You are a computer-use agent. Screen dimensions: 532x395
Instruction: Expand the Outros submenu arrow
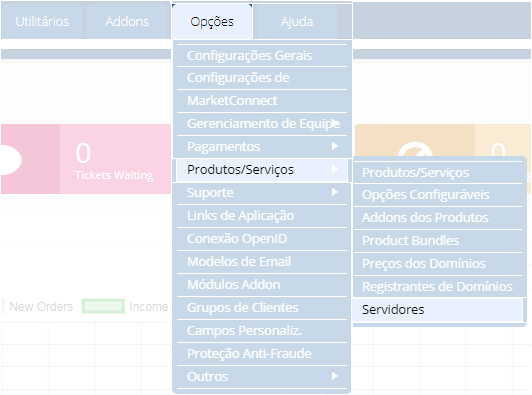click(x=335, y=376)
